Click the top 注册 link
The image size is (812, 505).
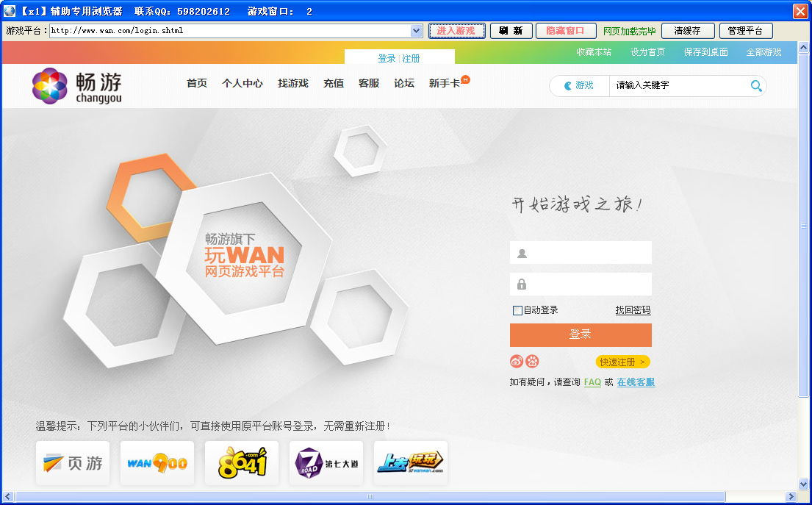coord(412,59)
